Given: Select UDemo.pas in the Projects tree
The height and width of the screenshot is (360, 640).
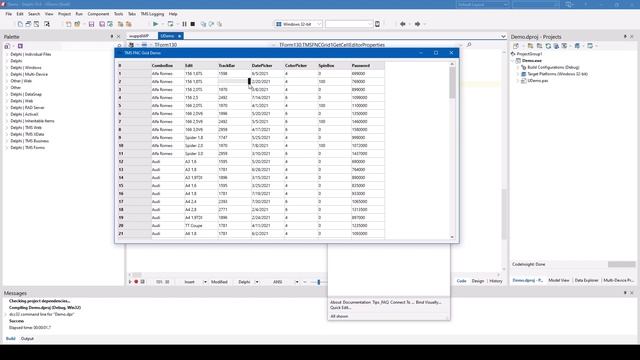Looking at the screenshot, I should click(x=538, y=81).
